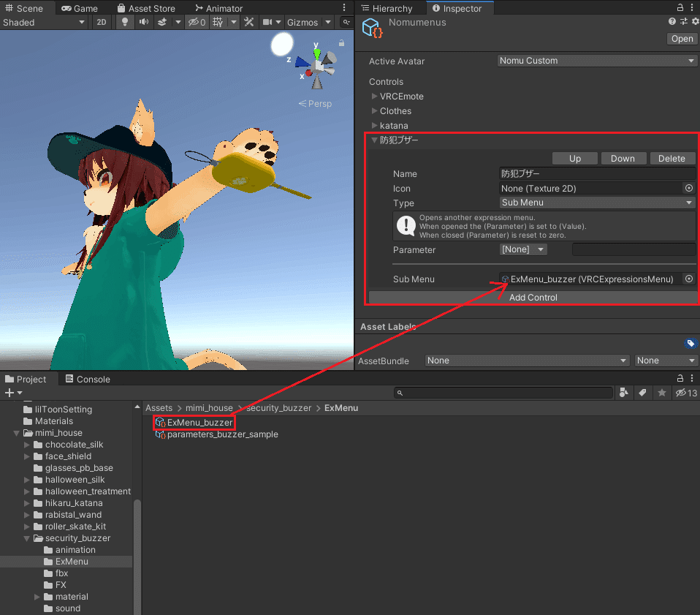
Task: Toggle the scene gizmo rotation lock
Action: click(341, 43)
